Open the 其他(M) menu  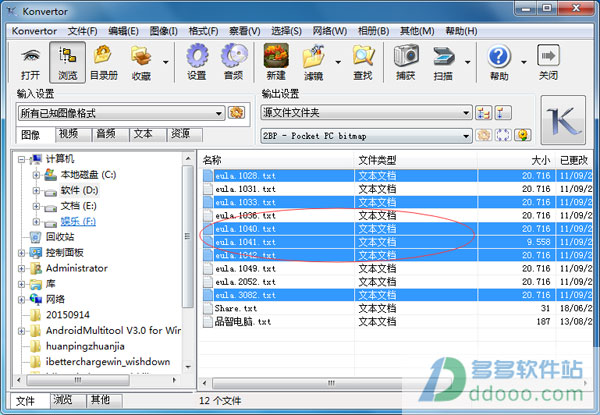point(417,31)
